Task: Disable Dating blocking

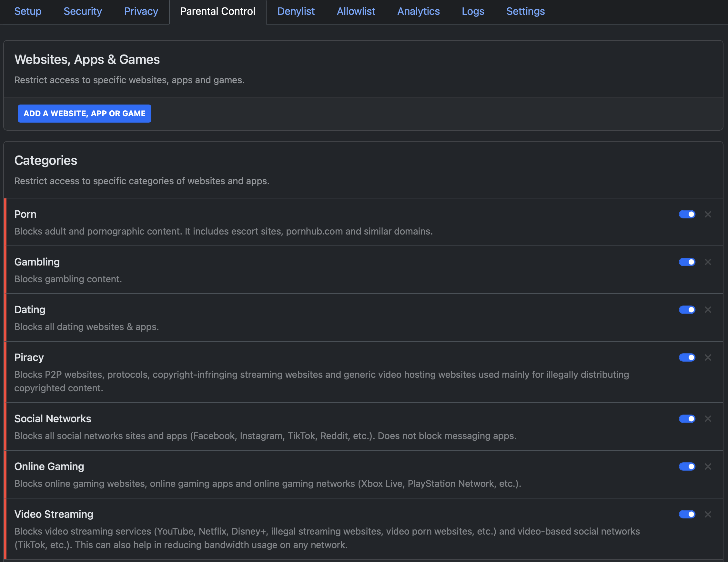Action: [x=687, y=310]
